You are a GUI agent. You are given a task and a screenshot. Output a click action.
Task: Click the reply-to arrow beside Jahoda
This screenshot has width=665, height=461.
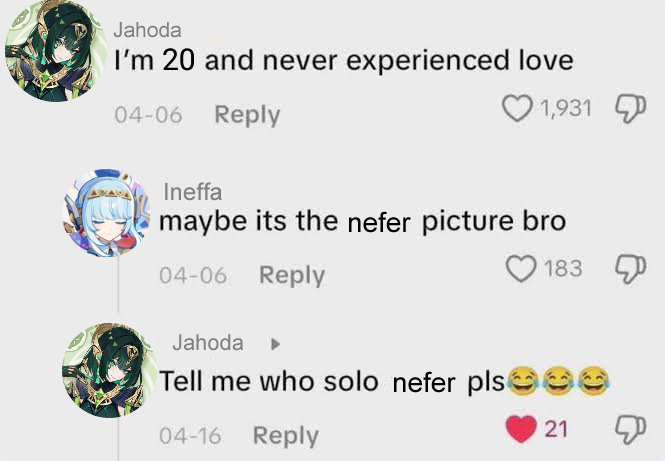point(275,344)
